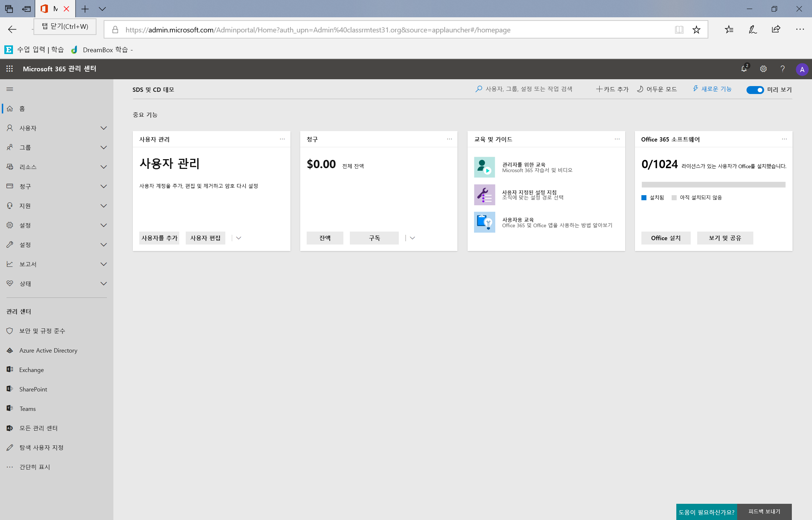Click 사용자를 추가 button
Image resolution: width=812 pixels, height=520 pixels.
coord(161,238)
